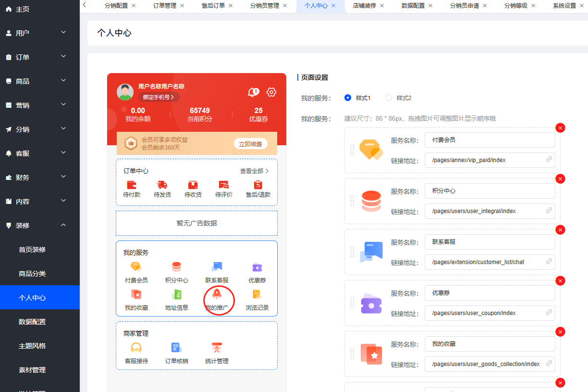
Task: Select the 售后/退款 order icon
Action: (x=258, y=185)
